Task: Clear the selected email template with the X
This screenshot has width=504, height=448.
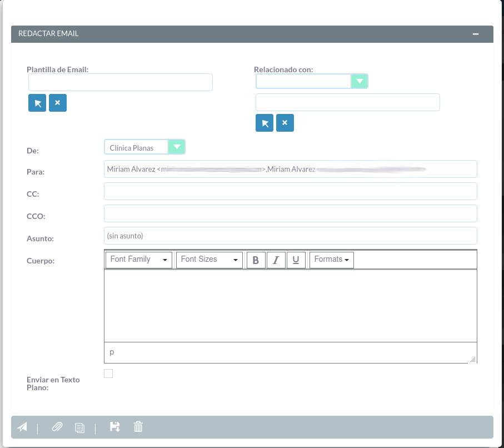Action: [x=57, y=102]
